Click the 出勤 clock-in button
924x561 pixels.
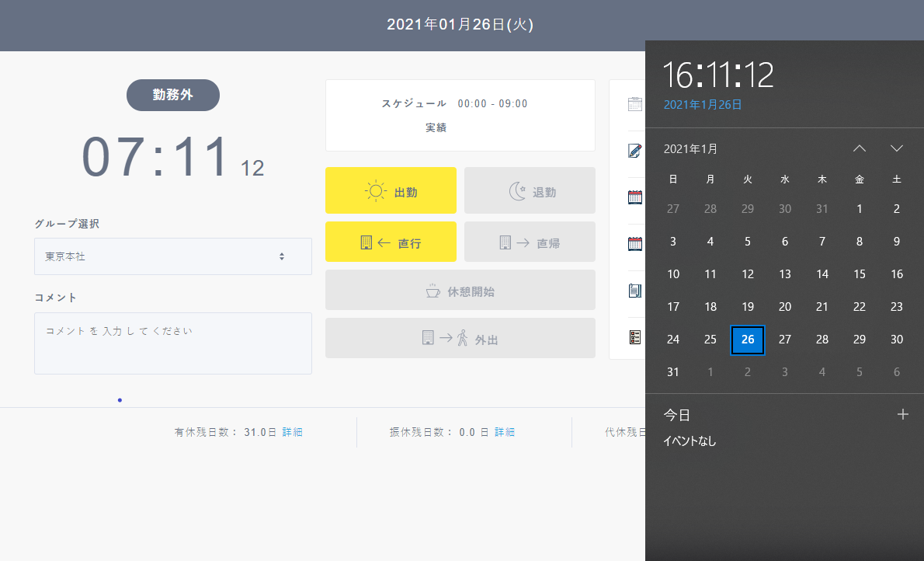click(391, 191)
